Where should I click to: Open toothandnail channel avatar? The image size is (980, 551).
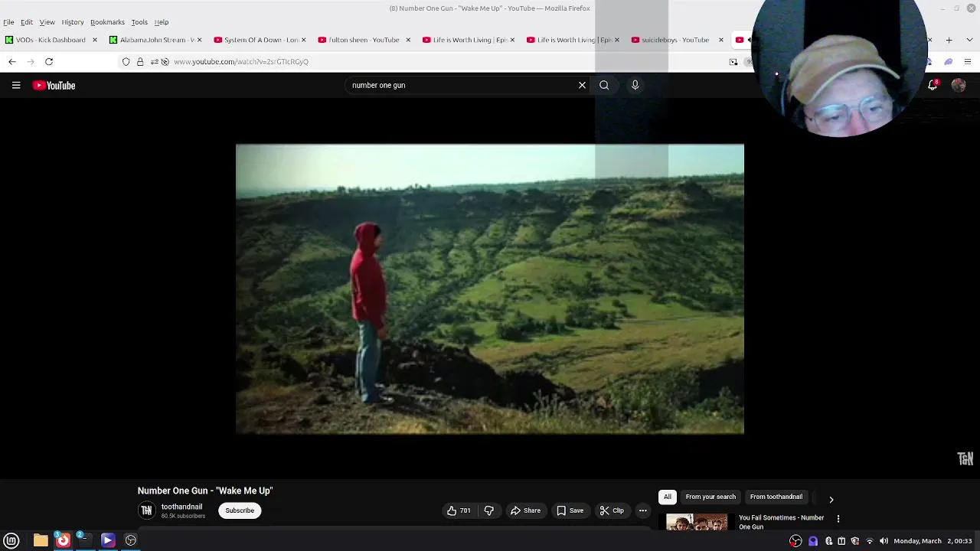(146, 510)
